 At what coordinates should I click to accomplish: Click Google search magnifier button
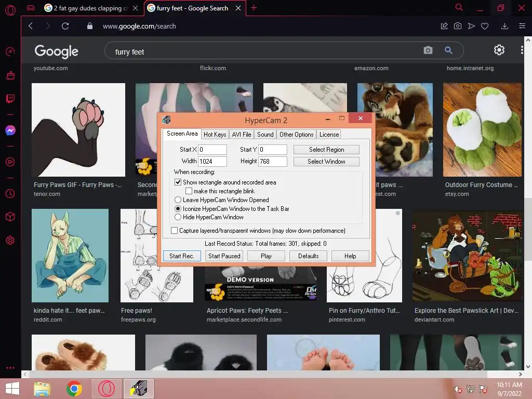point(448,50)
